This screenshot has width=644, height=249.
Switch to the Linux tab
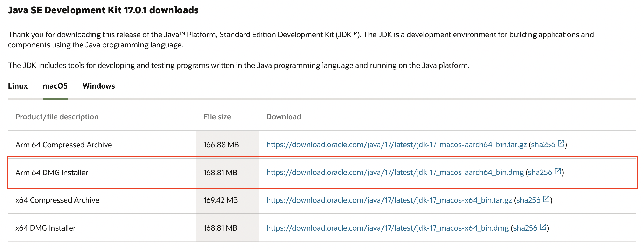pyautogui.click(x=18, y=86)
